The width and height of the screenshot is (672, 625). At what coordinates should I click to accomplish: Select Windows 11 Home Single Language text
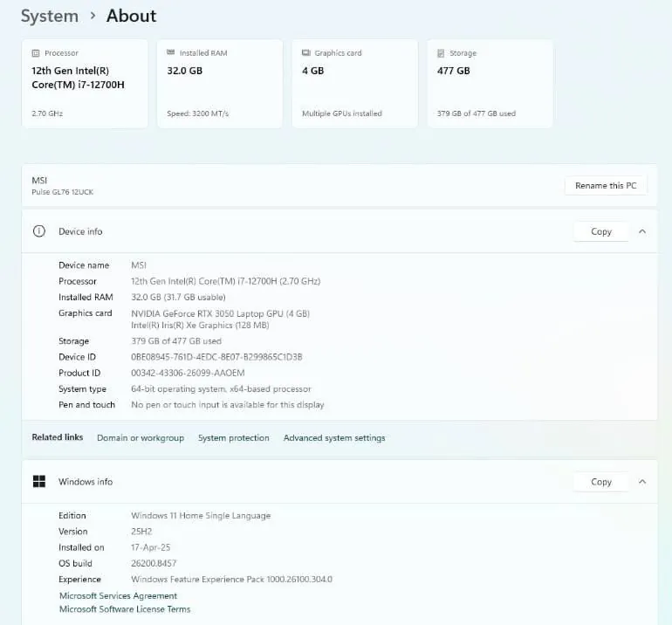[201, 516]
